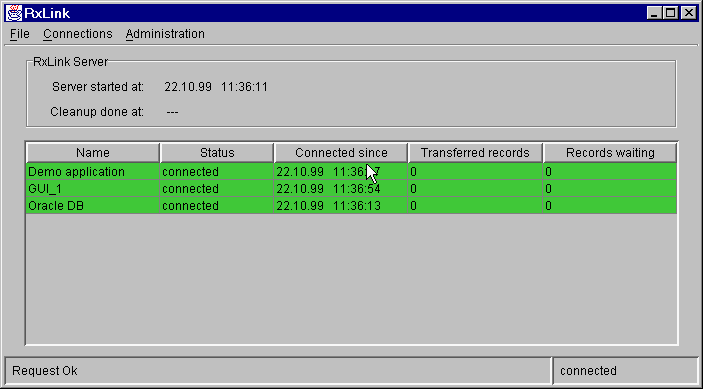Image resolution: width=703 pixels, height=389 pixels.
Task: Click Transferred records value for Demo application
Action: tap(475, 172)
